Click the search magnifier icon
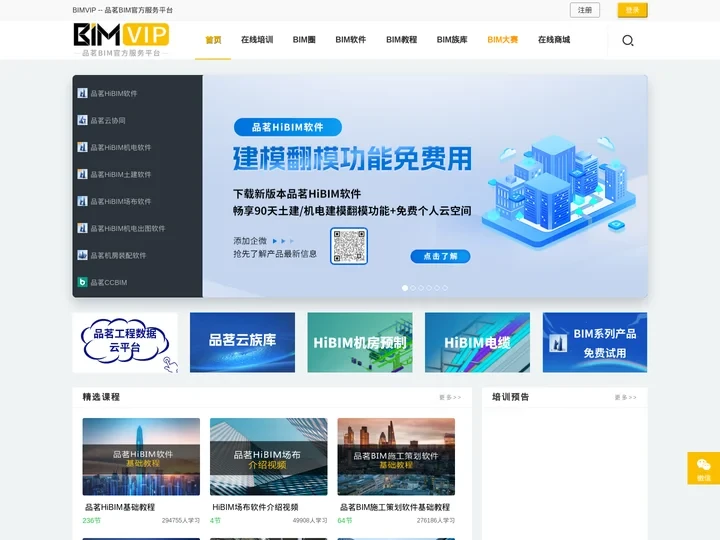Viewport: 720px width, 540px height. [628, 40]
